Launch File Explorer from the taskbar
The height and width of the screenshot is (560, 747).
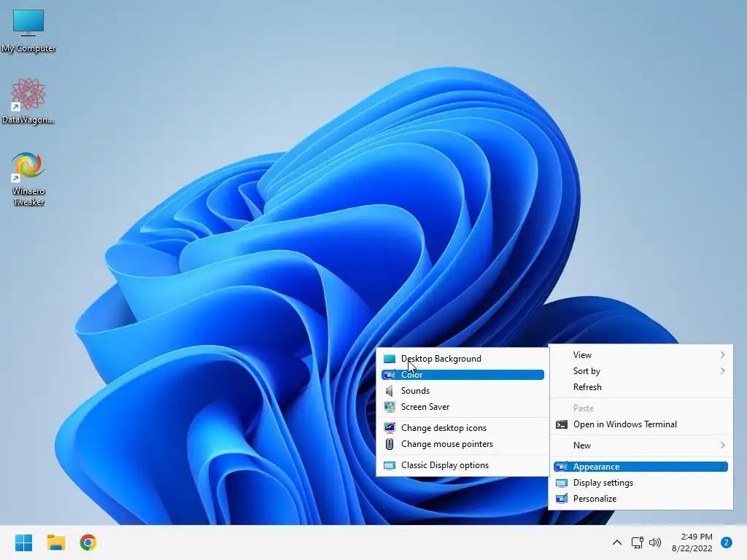coord(55,542)
